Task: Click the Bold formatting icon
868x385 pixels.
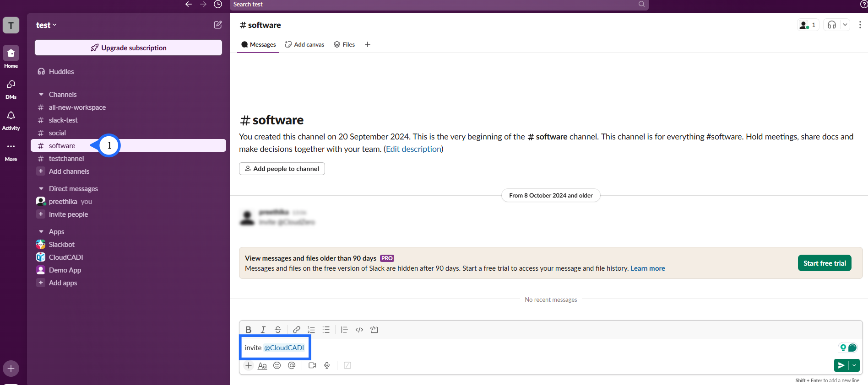Action: tap(248, 330)
